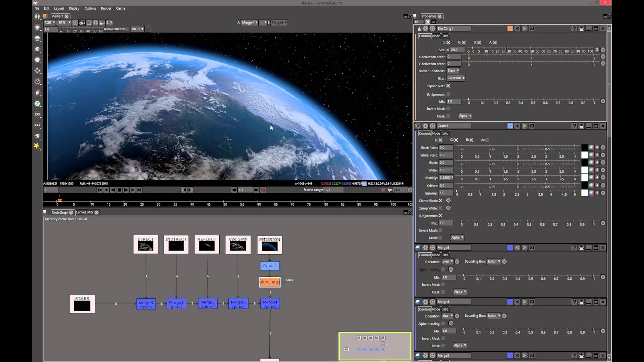
Task: Click the Size x value field
Action: 456,50
